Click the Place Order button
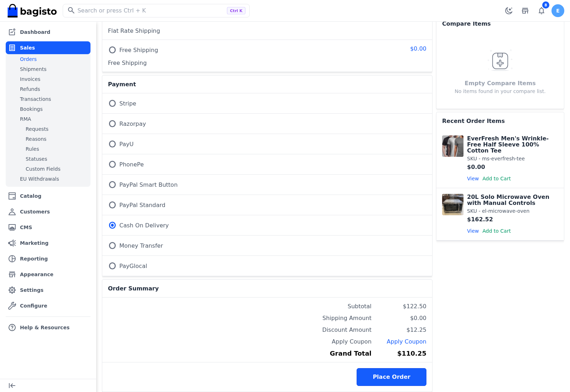570x392 pixels. click(x=391, y=377)
